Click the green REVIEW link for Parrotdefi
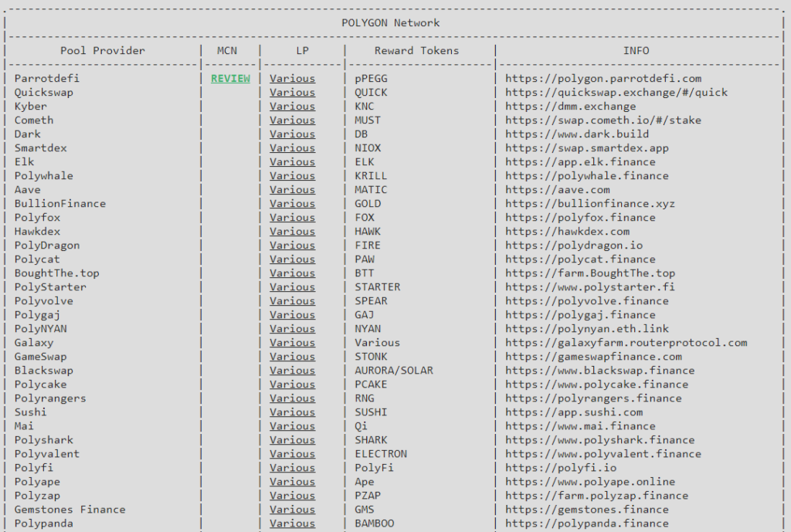Screen dimensions: 791x532 pos(230,79)
